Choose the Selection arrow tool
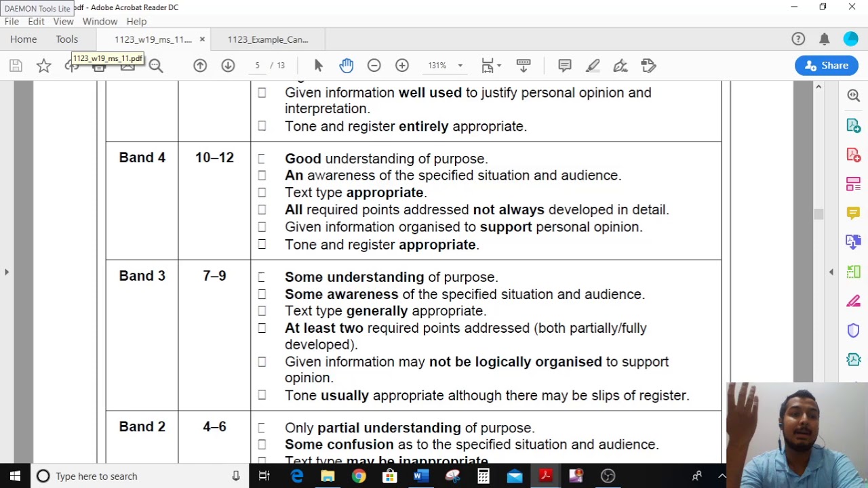The image size is (868, 488). tap(319, 66)
